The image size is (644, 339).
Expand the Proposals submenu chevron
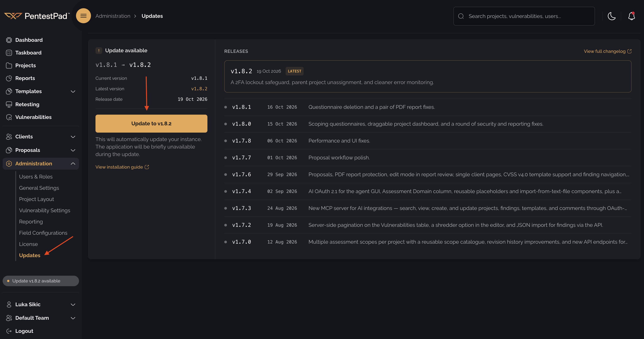click(73, 150)
